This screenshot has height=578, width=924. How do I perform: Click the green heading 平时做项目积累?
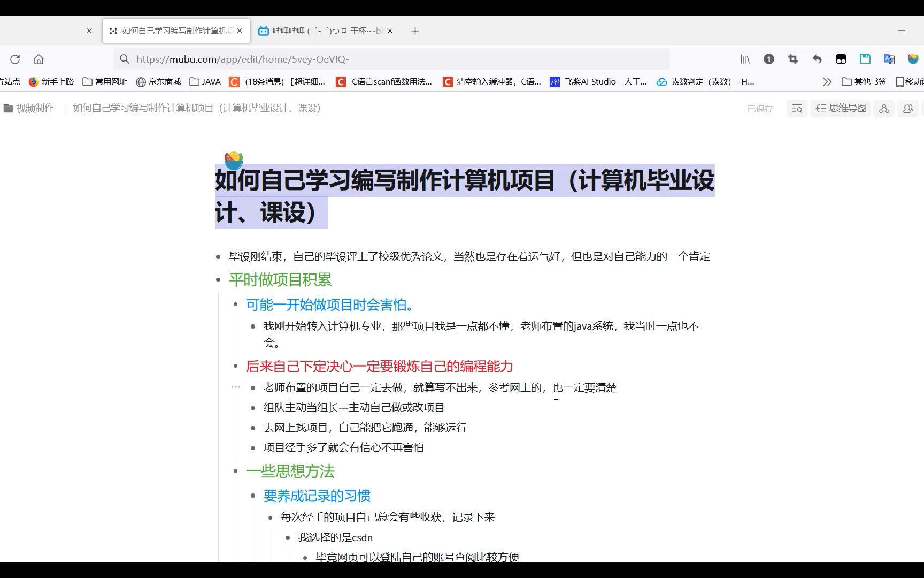pyautogui.click(x=280, y=280)
